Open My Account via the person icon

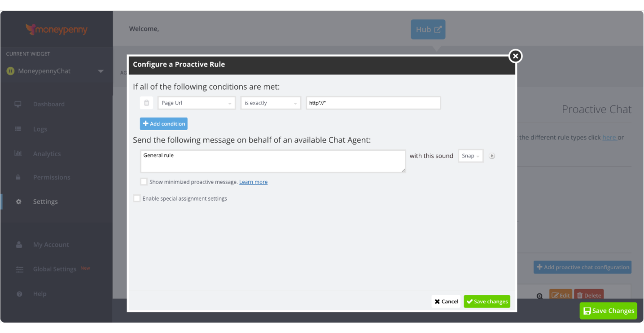tap(19, 244)
